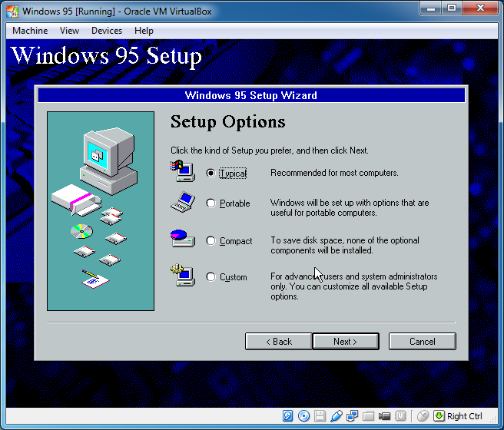This screenshot has height=430, width=504.
Task: Minimize the VirtualBox window
Action: click(x=431, y=8)
